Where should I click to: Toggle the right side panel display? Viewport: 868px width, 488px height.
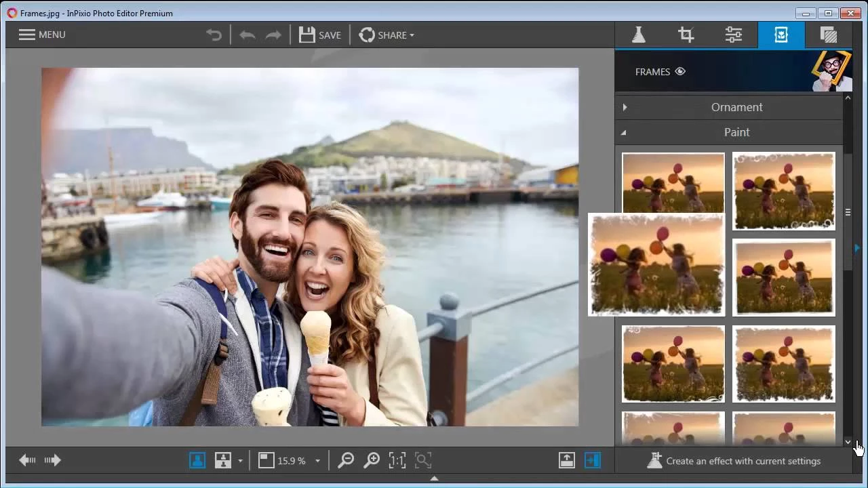[592, 461]
